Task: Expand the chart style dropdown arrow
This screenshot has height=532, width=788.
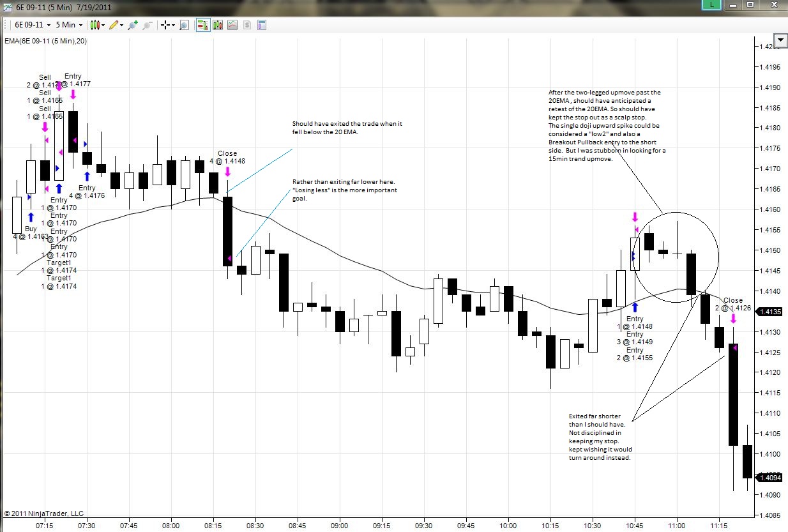Action: click(103, 25)
